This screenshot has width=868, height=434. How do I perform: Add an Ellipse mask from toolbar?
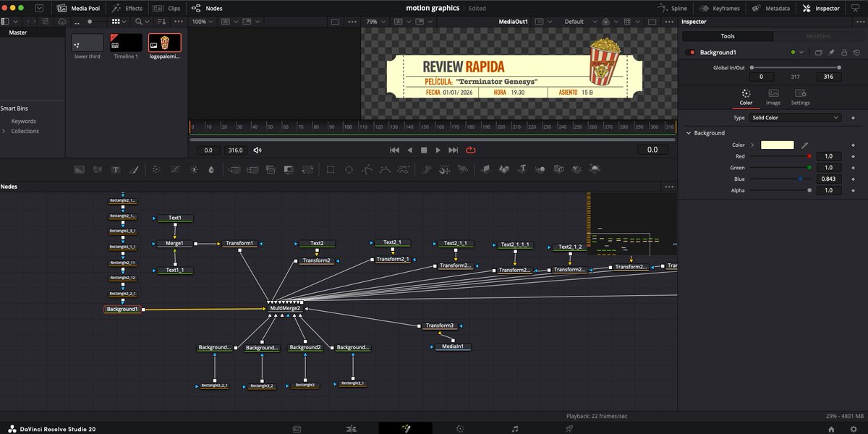pos(349,169)
